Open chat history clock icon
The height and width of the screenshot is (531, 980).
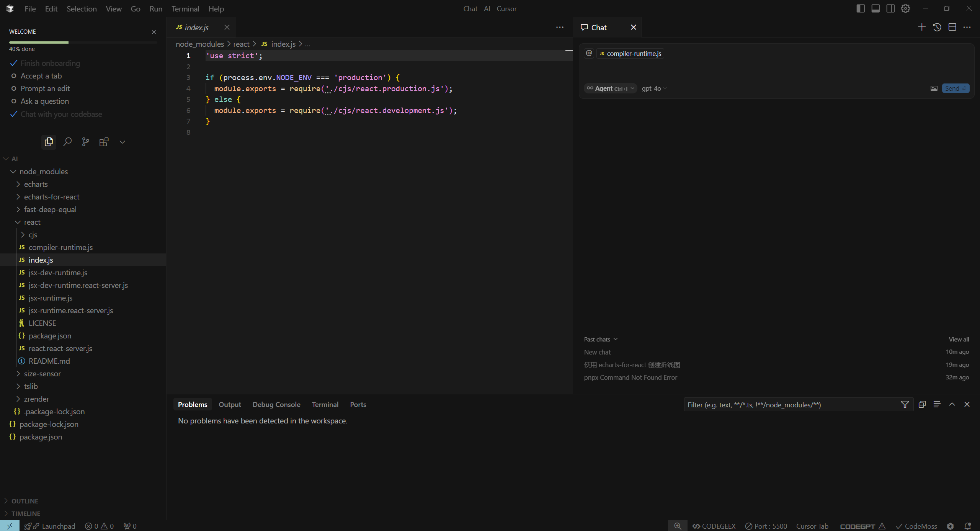937,27
